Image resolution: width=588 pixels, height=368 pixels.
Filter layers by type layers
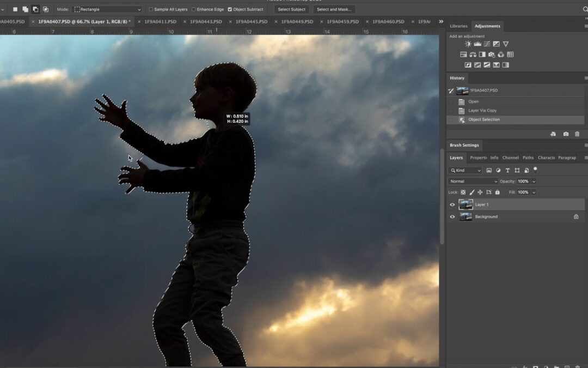click(x=507, y=171)
